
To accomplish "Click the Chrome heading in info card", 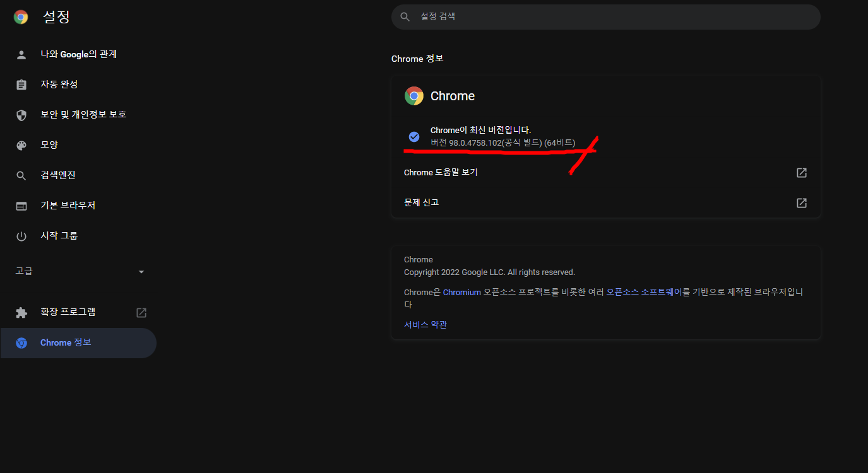I will tap(453, 96).
